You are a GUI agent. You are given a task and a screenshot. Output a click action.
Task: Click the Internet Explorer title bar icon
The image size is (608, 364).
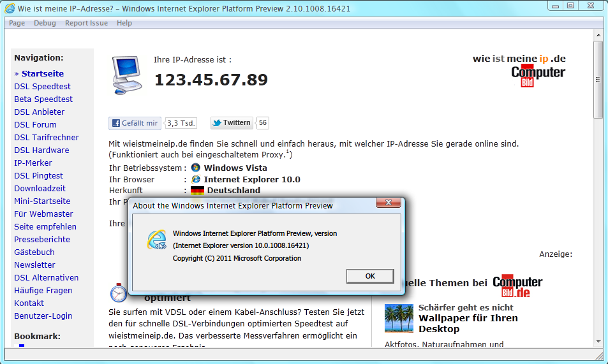tap(10, 8)
